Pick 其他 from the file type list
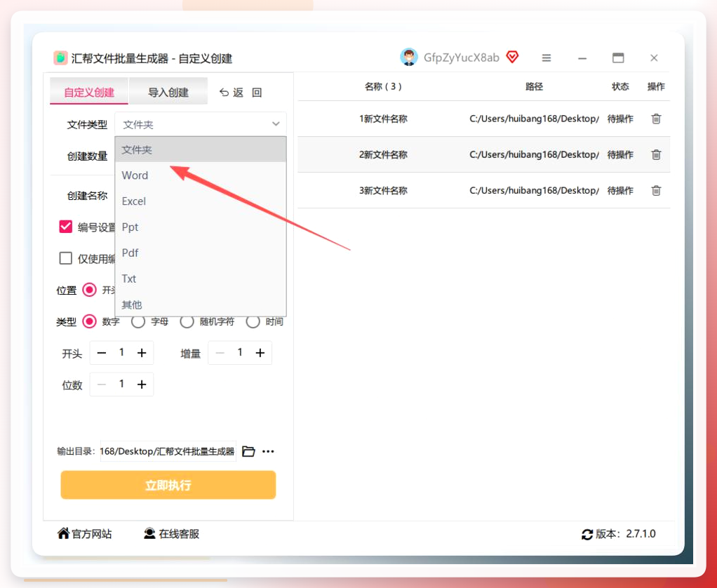This screenshot has width=717, height=588. (x=201, y=305)
